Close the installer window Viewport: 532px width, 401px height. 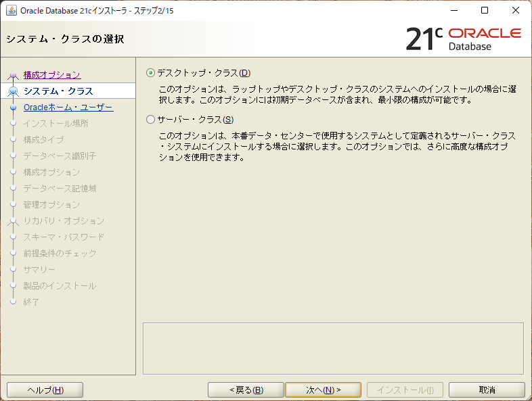pyautogui.click(x=516, y=11)
